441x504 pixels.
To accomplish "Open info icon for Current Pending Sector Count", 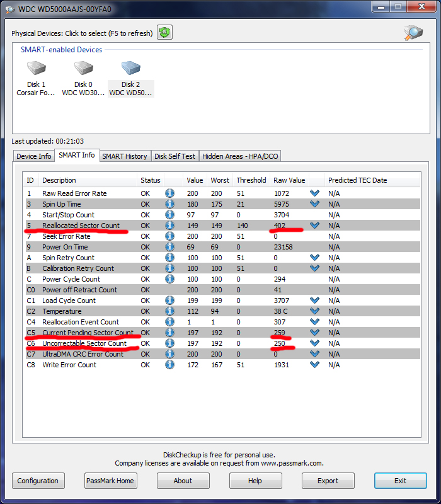I will pyautogui.click(x=169, y=333).
